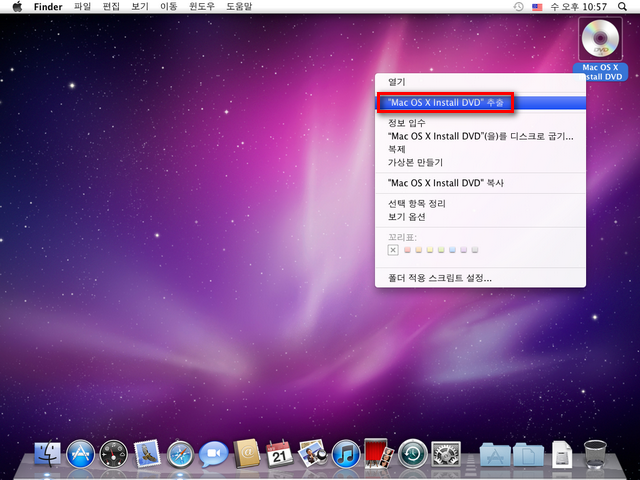Launch the App Store from the Dock
The width and height of the screenshot is (640, 480).
[x=80, y=453]
